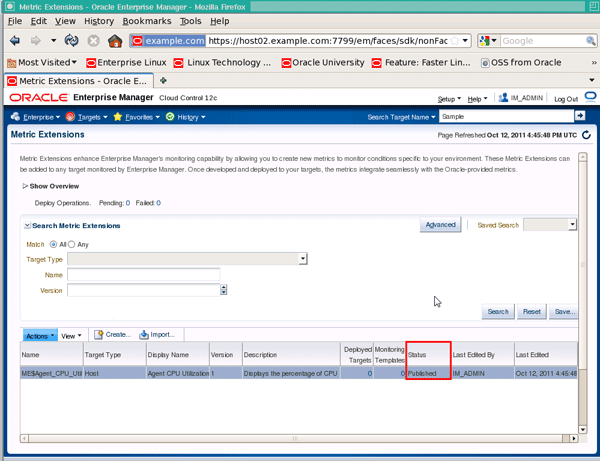Click the table horizontal scrollbar
The image size is (600, 461).
point(295,438)
